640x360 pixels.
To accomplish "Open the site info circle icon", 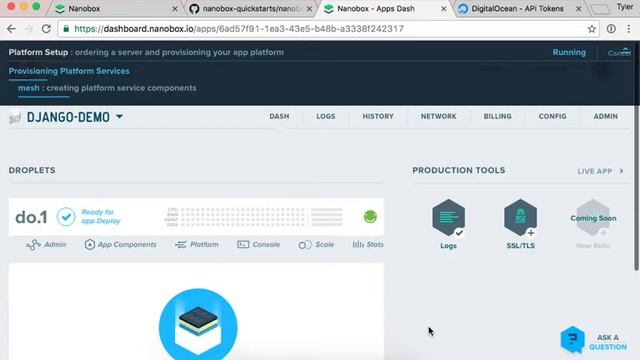I will (x=611, y=29).
